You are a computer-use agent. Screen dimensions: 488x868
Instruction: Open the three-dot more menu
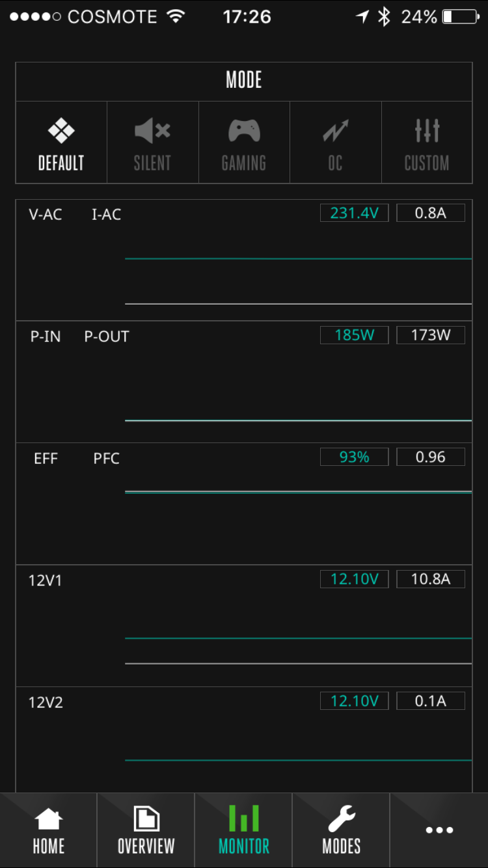(x=439, y=830)
